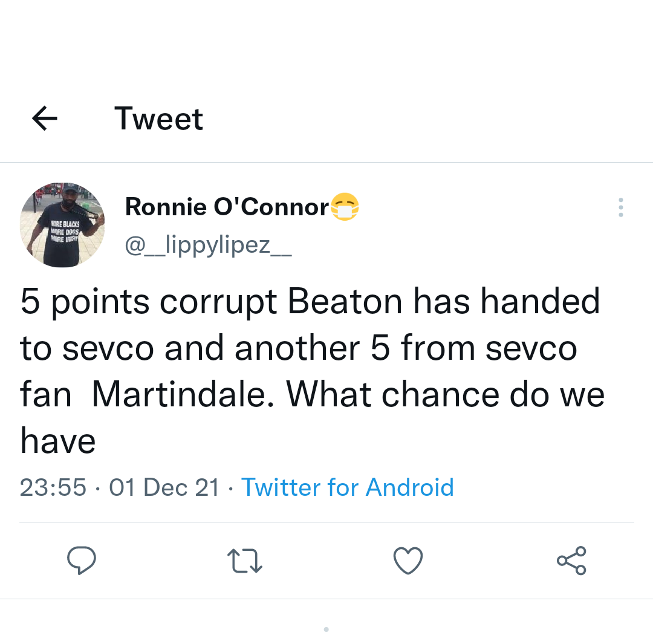Screen dimensions: 653x644
Task: Click the last word "have" of tweet
Action: click(58, 440)
